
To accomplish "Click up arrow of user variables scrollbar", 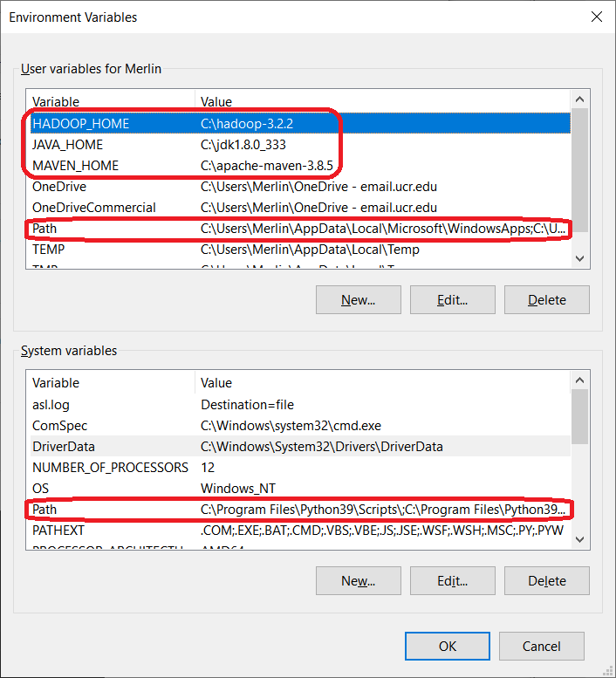I will point(580,99).
